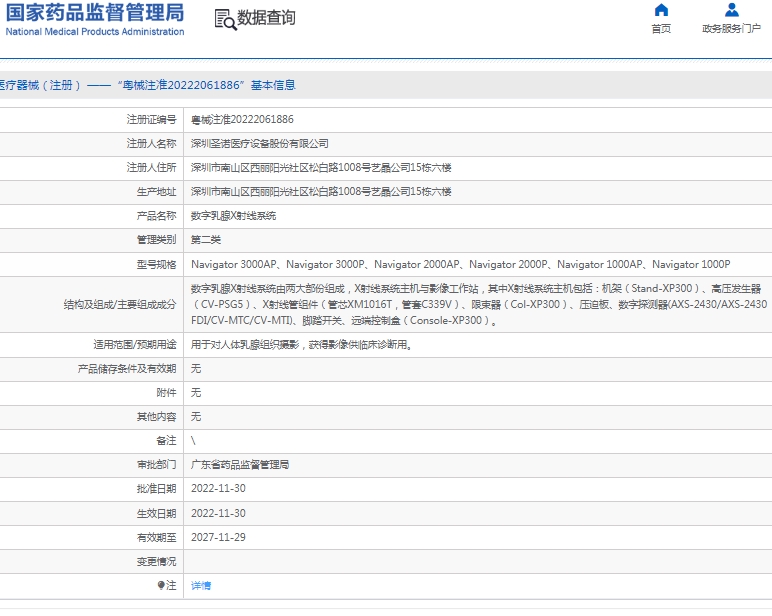Screen dimensions: 772x616
Task: Click the 产品名称 row label
Action: pos(156,216)
